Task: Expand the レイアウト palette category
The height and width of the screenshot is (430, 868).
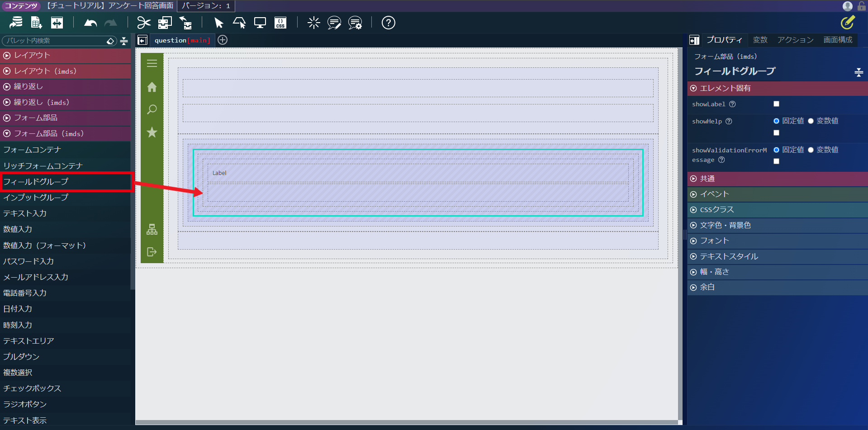Action: (66, 56)
